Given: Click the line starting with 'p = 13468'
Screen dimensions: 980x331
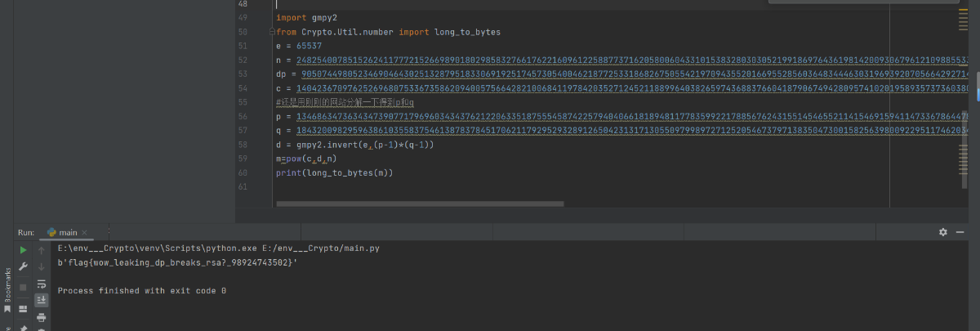Looking at the screenshot, I should coord(622,116).
